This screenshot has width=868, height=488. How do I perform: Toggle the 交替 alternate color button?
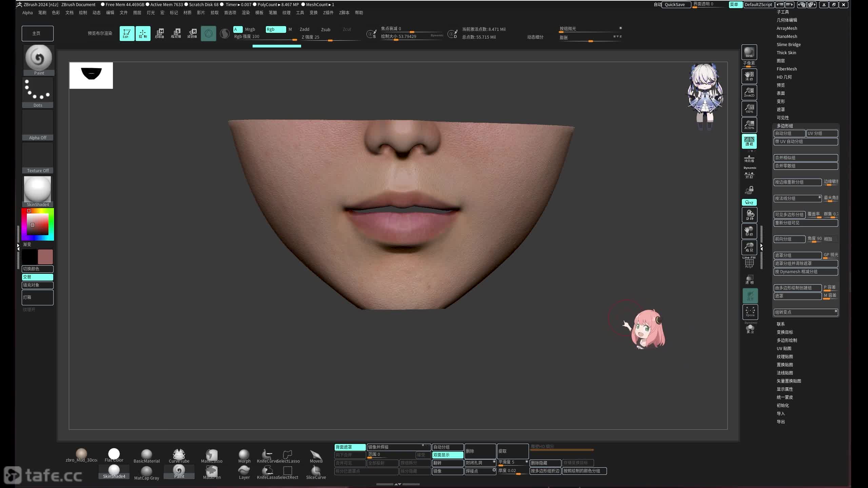point(38,277)
